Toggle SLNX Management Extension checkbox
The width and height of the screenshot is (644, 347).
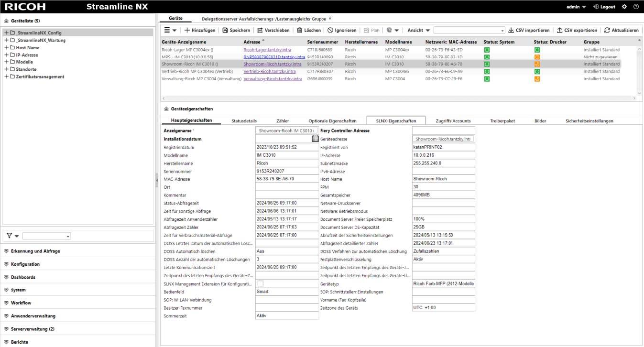[261, 283]
